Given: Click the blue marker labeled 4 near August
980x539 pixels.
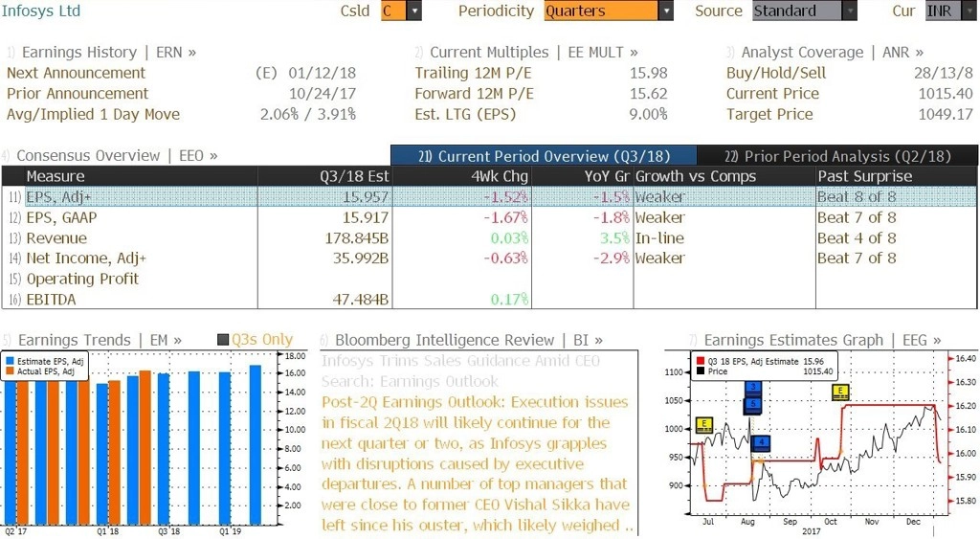Looking at the screenshot, I should 761,443.
